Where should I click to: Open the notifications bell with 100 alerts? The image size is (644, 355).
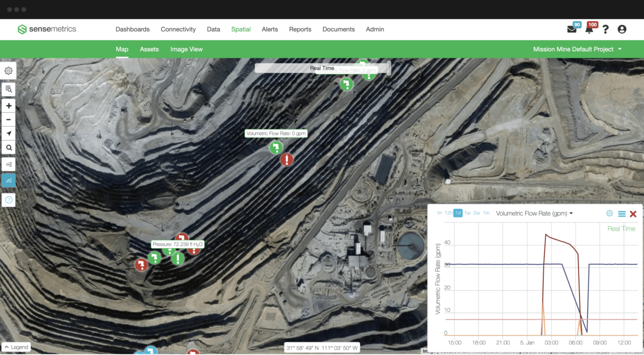pos(589,29)
